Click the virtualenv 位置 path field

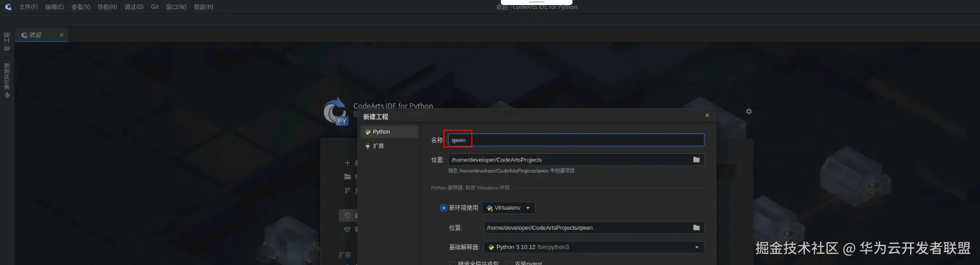click(x=587, y=228)
